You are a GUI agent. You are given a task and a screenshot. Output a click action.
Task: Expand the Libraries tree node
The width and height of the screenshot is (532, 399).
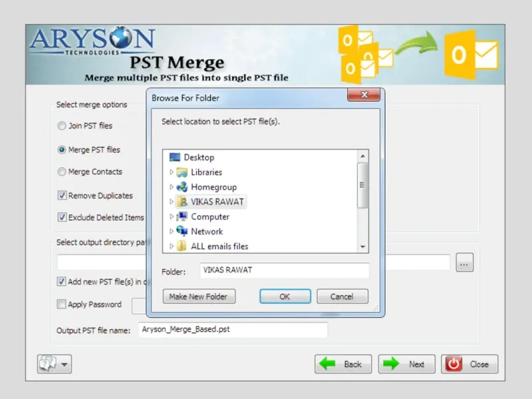click(172, 172)
